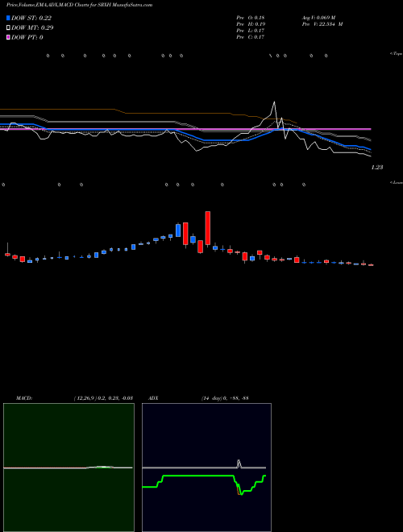Image resolution: width=403 pixels, height=532 pixels.
Task: Select the 'DOW MT: 0.29' legend label
Action: tap(32, 27)
